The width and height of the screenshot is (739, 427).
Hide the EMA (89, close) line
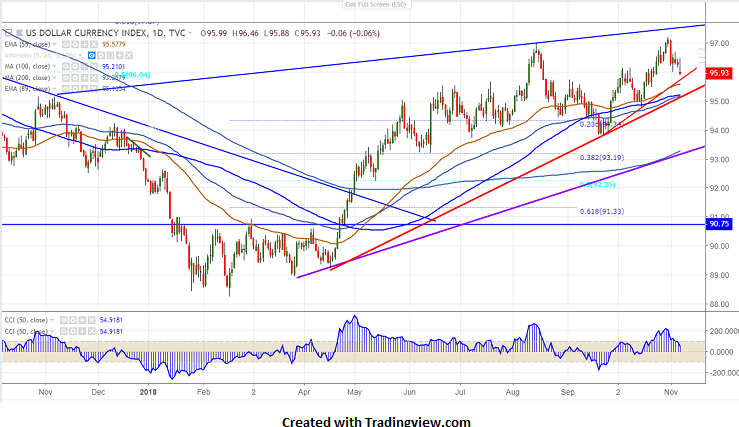[x=66, y=89]
